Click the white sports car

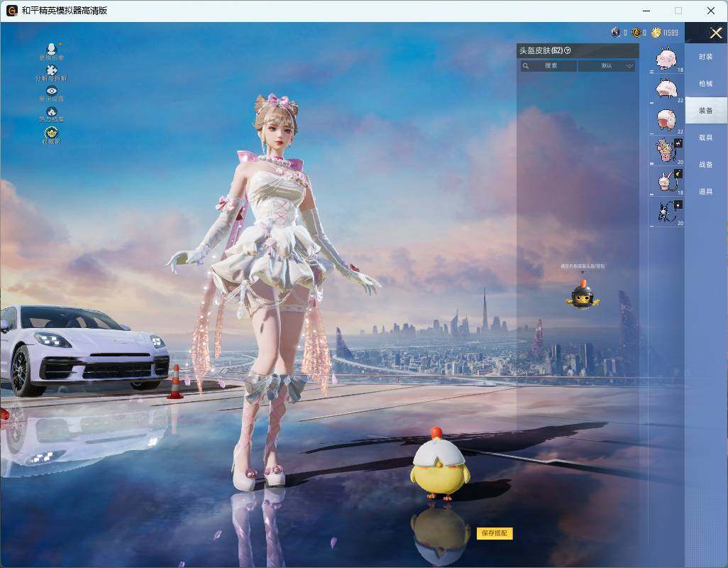(x=84, y=349)
